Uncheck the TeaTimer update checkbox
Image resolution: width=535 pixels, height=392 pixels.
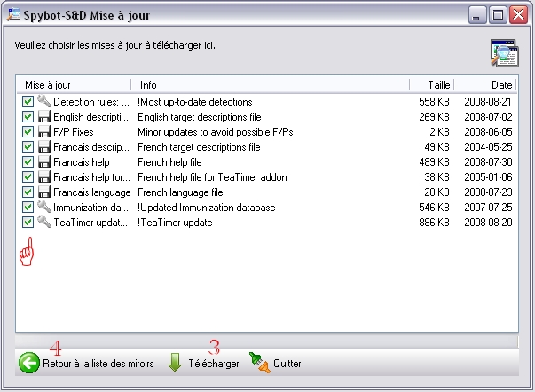[28, 222]
